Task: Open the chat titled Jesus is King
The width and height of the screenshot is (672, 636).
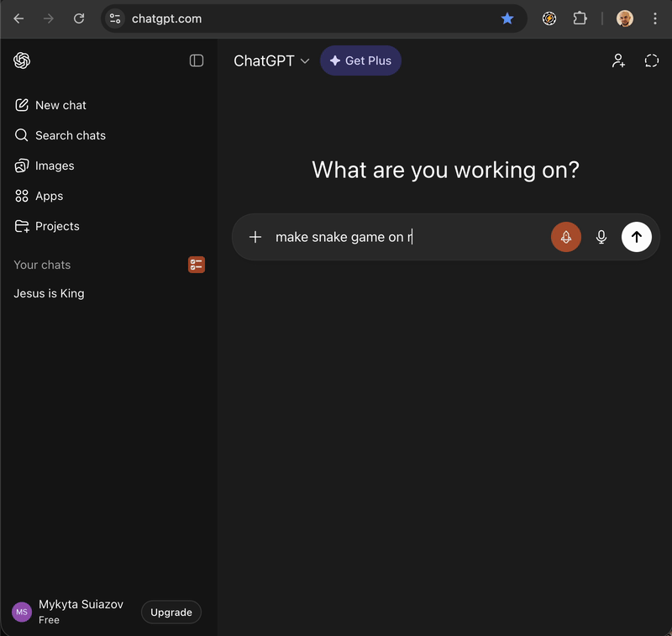Action: [x=48, y=293]
